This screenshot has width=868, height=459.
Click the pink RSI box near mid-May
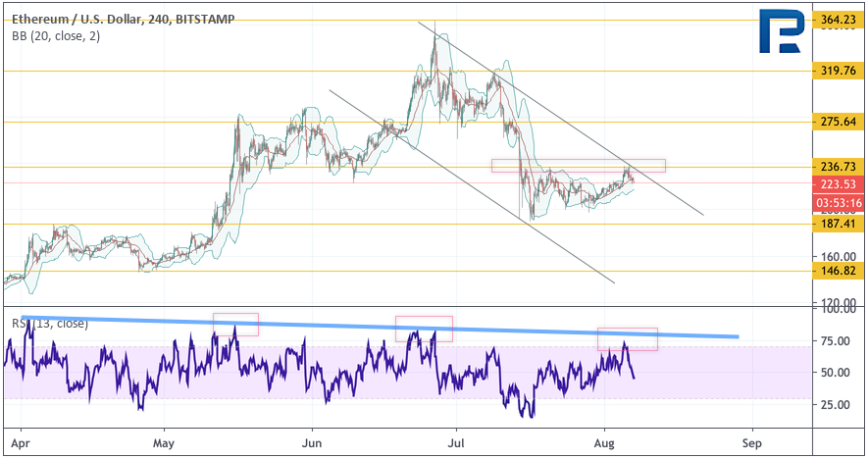235,325
